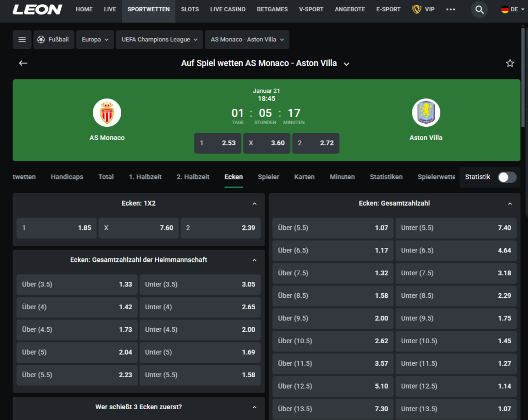The width and height of the screenshot is (528, 420).
Task: Select Gesamtzahl Über (13.5) at 7.30
Action: tap(333, 409)
